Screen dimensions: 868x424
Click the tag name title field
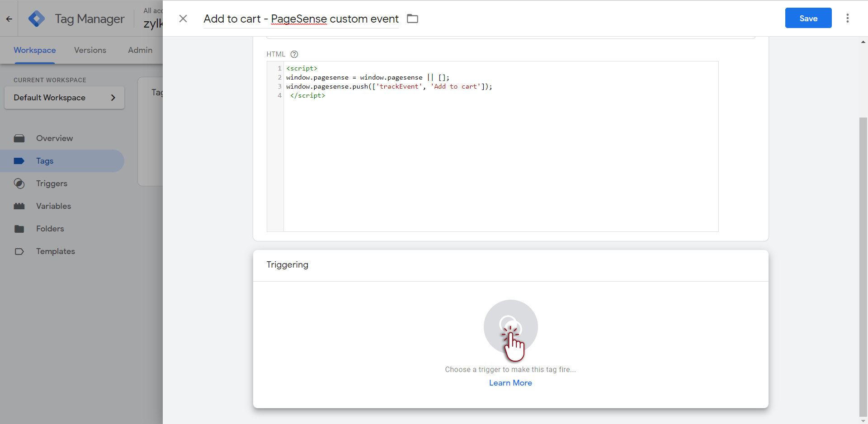(x=301, y=19)
